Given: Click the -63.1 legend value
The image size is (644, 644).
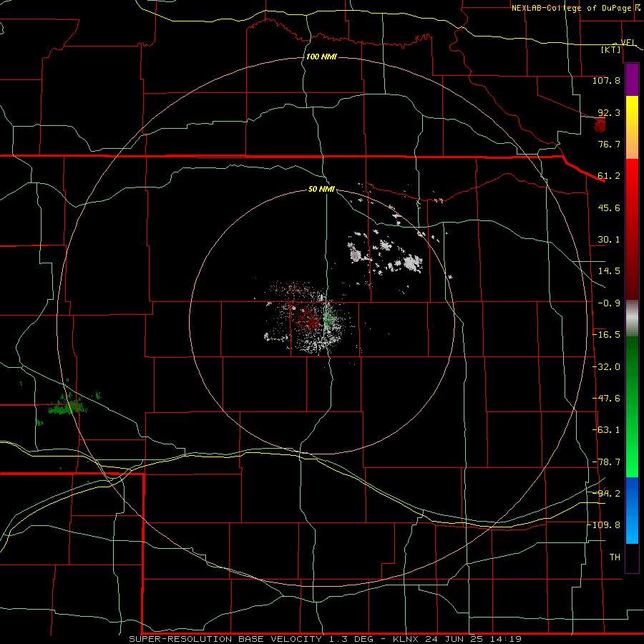Looking at the screenshot, I should click(x=606, y=430).
